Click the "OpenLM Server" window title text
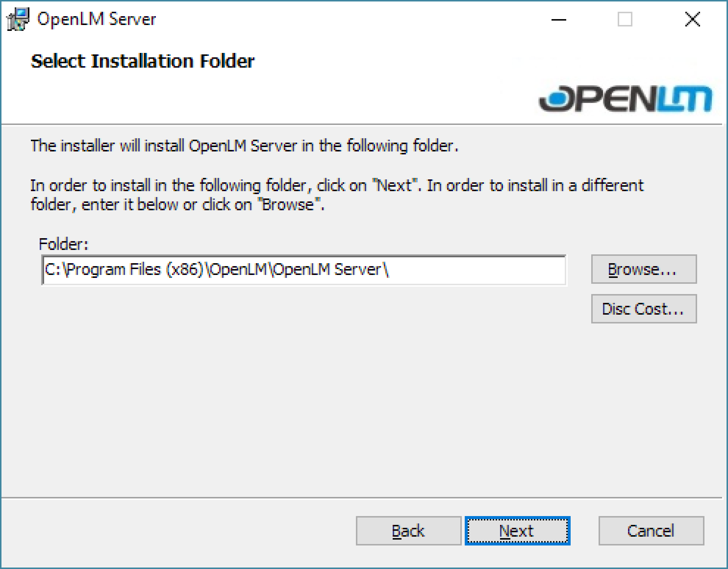The height and width of the screenshot is (569, 728). [96, 19]
